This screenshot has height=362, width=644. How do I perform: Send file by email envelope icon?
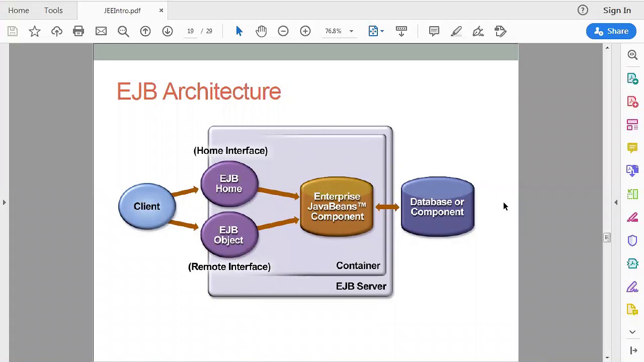(x=101, y=31)
